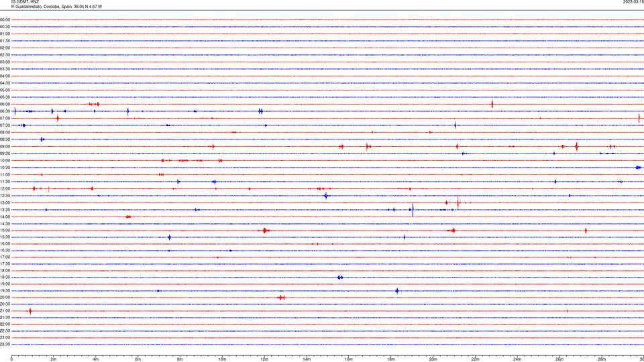Click the 07:00 time label
This screenshot has width=644, height=362.
tap(5, 118)
